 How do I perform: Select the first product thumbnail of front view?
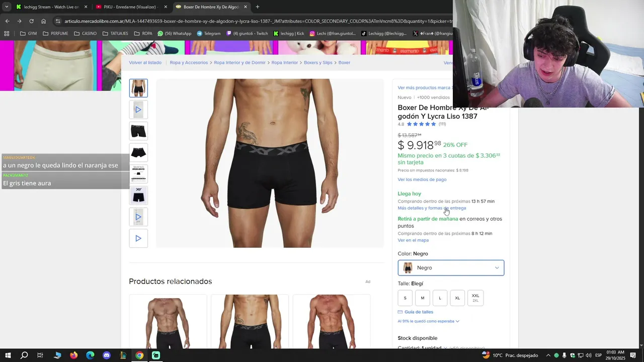click(x=138, y=88)
